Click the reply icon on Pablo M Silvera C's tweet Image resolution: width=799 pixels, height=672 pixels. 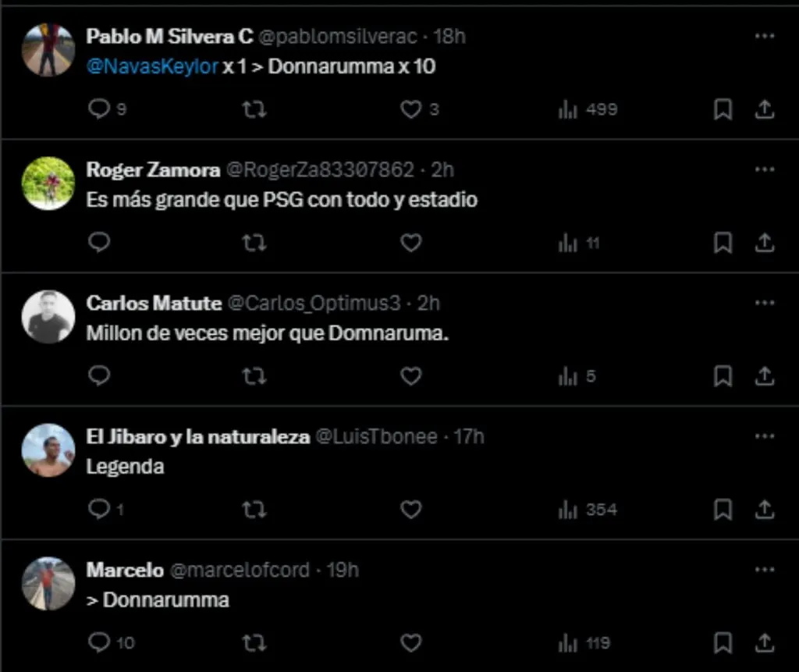[98, 109]
